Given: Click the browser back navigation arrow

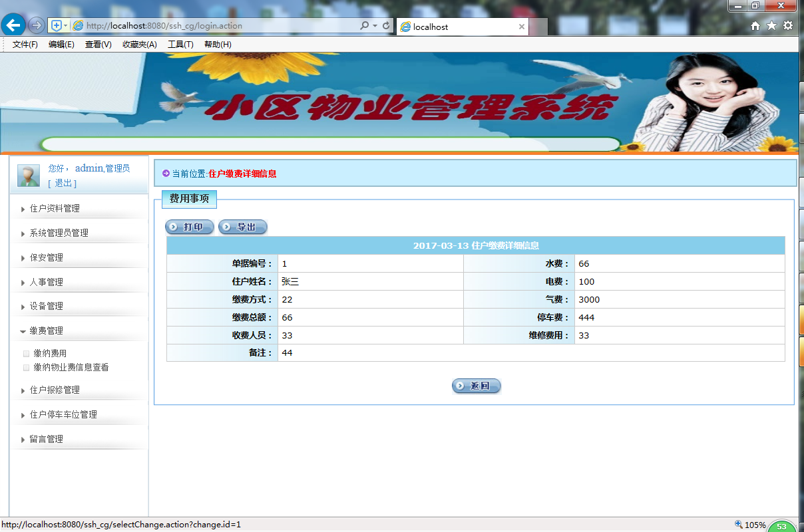Looking at the screenshot, I should pyautogui.click(x=13, y=25).
